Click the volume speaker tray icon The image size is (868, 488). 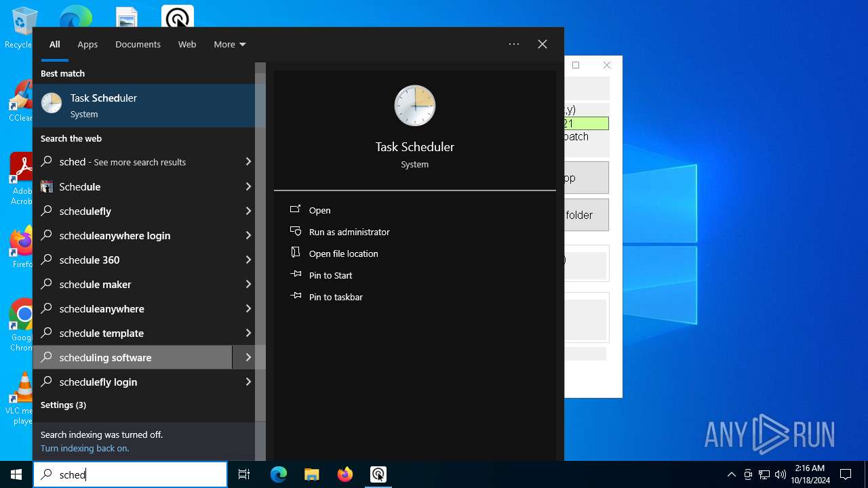781,474
